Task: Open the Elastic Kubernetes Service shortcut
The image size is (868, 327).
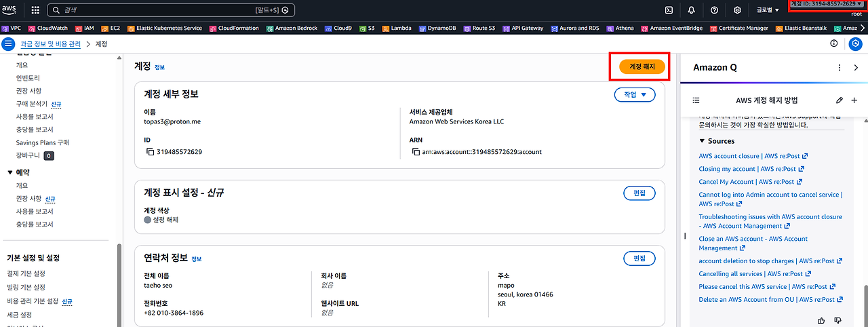Action: 164,28
